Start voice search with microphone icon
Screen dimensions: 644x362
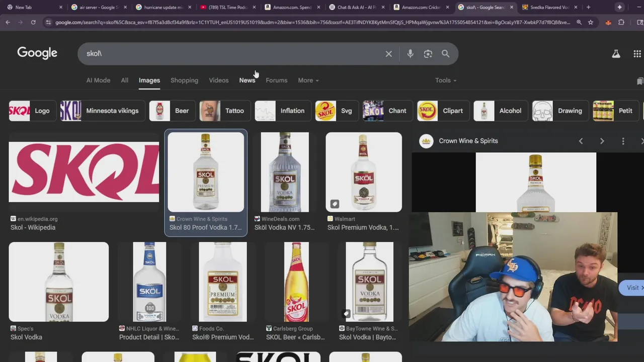tap(410, 54)
